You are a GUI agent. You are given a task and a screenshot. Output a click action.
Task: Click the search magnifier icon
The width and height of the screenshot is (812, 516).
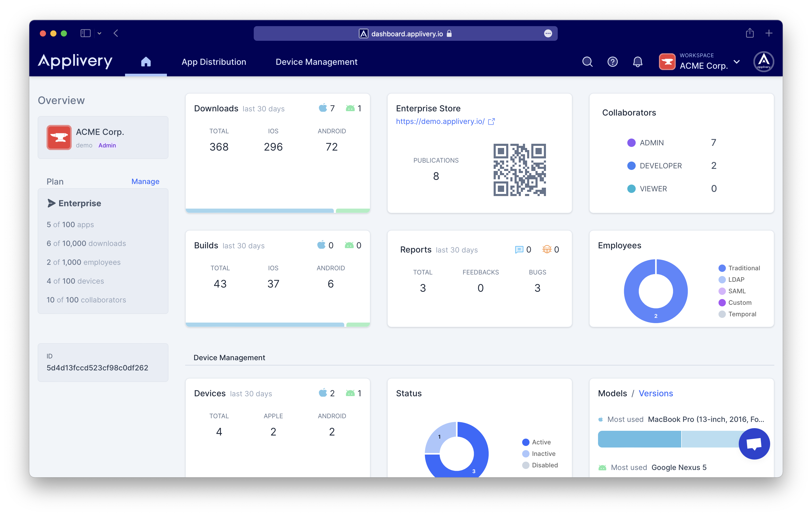[x=587, y=62]
